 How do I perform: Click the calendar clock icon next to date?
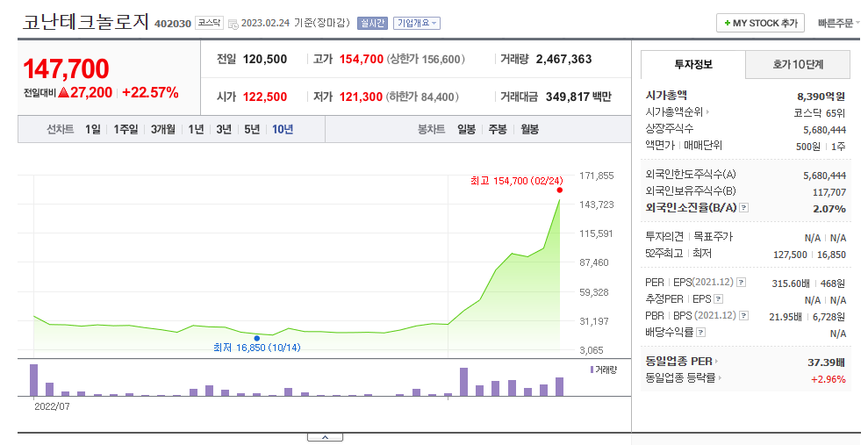[233, 24]
